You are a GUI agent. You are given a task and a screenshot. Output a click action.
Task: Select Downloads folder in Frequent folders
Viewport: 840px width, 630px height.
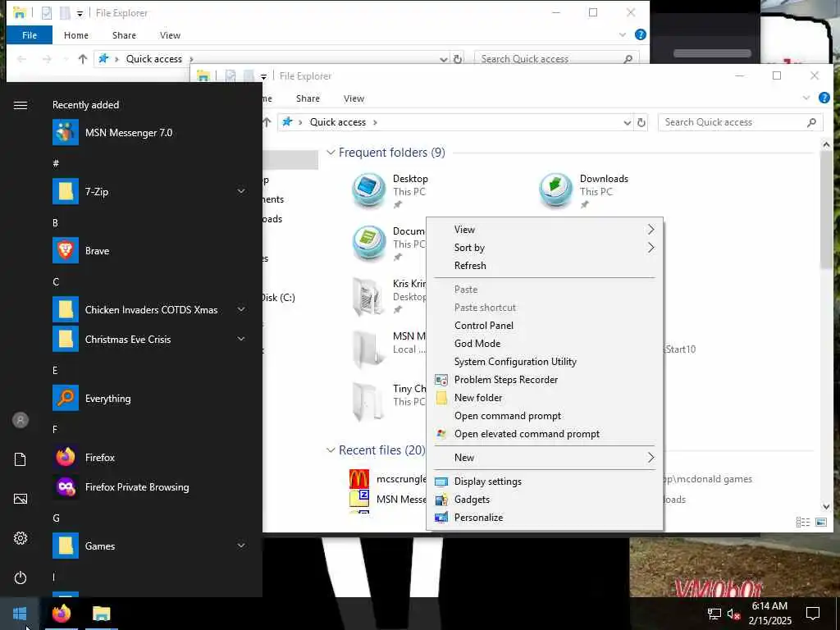tap(584, 190)
